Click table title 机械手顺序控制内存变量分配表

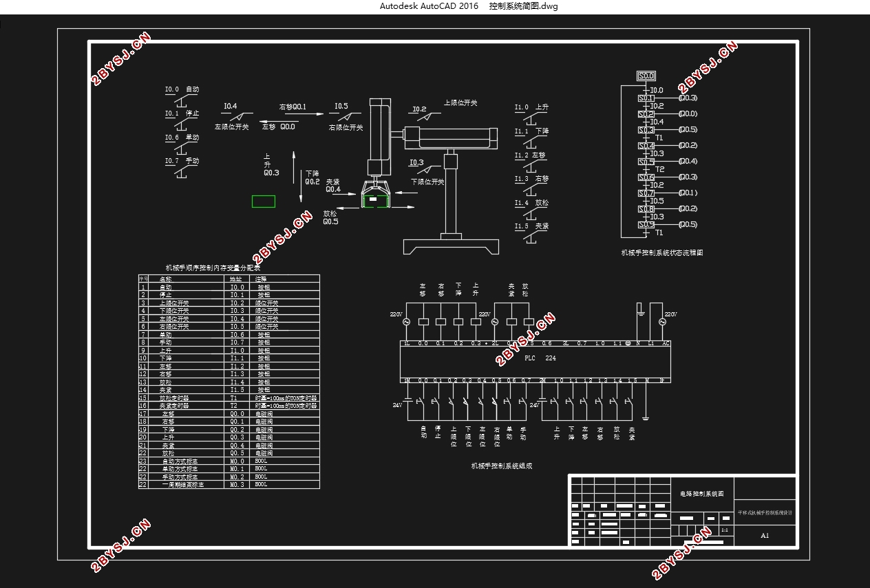(213, 268)
